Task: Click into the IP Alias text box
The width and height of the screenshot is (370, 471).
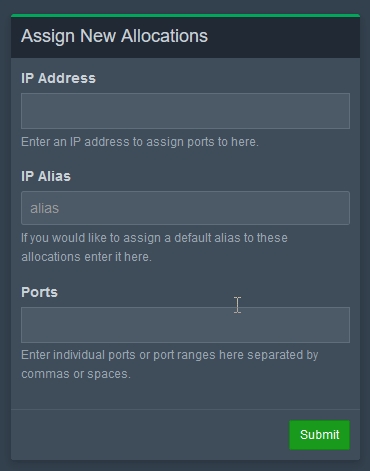Action: point(185,208)
